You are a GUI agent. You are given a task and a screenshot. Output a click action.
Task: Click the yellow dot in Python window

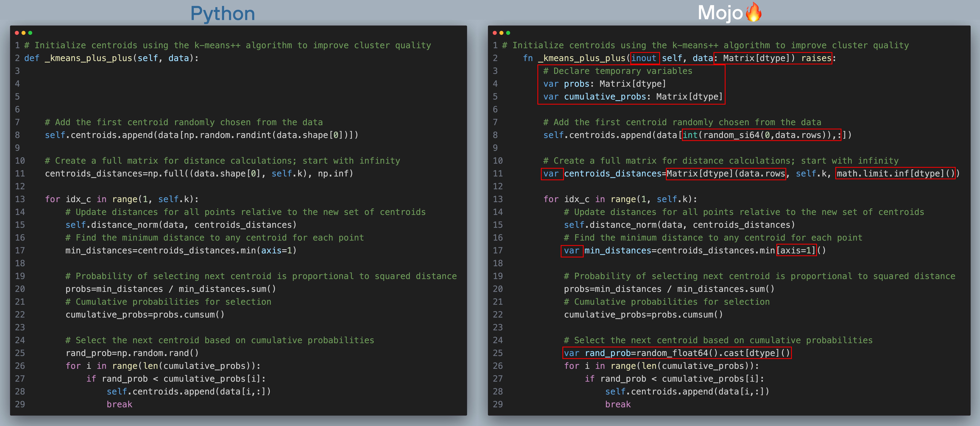[24, 33]
